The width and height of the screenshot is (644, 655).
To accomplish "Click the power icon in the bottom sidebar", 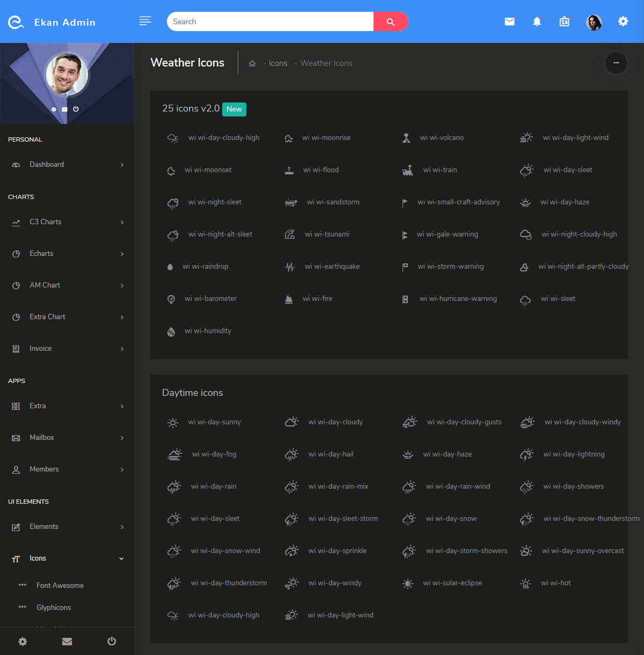I will point(111,641).
